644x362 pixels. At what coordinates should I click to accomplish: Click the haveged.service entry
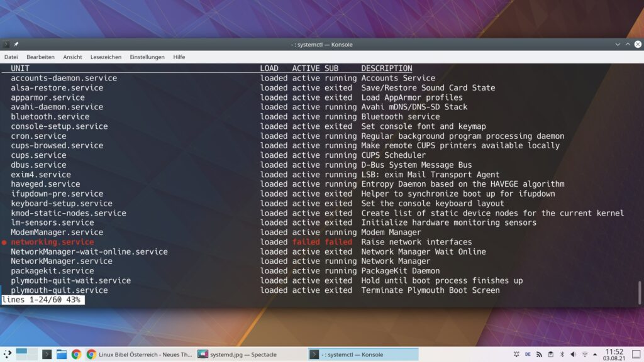[x=45, y=184]
